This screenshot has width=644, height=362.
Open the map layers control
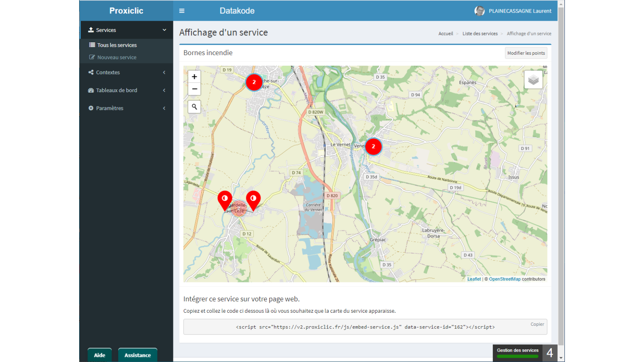coord(533,79)
